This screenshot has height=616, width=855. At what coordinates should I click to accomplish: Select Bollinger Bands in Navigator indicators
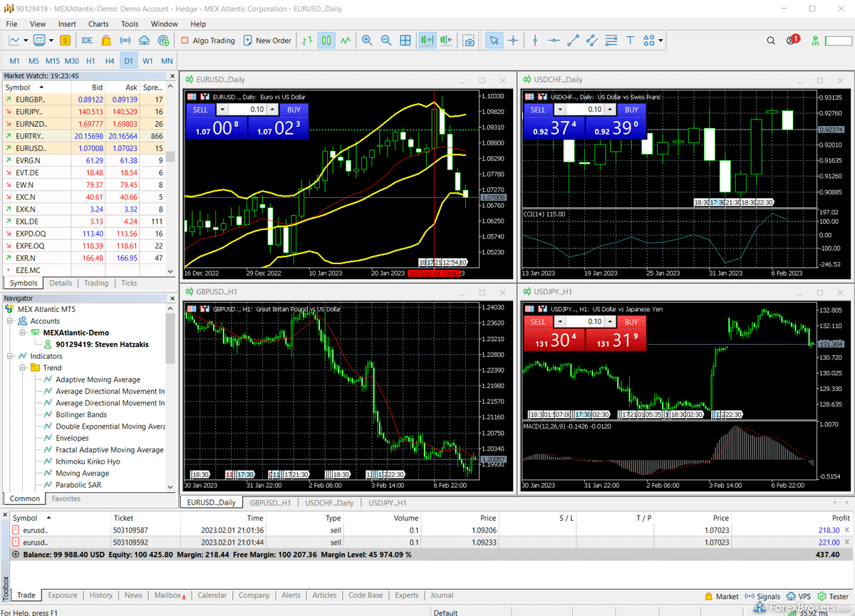pos(81,414)
